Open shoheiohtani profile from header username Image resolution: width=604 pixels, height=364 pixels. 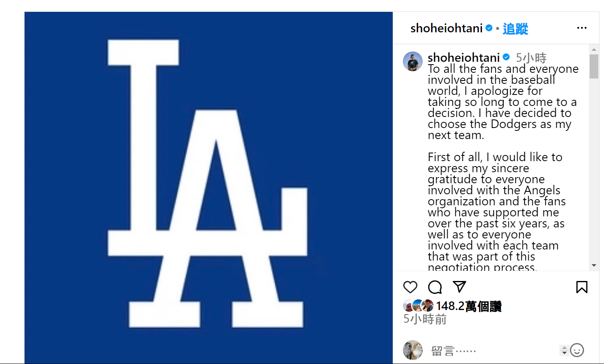coord(446,28)
